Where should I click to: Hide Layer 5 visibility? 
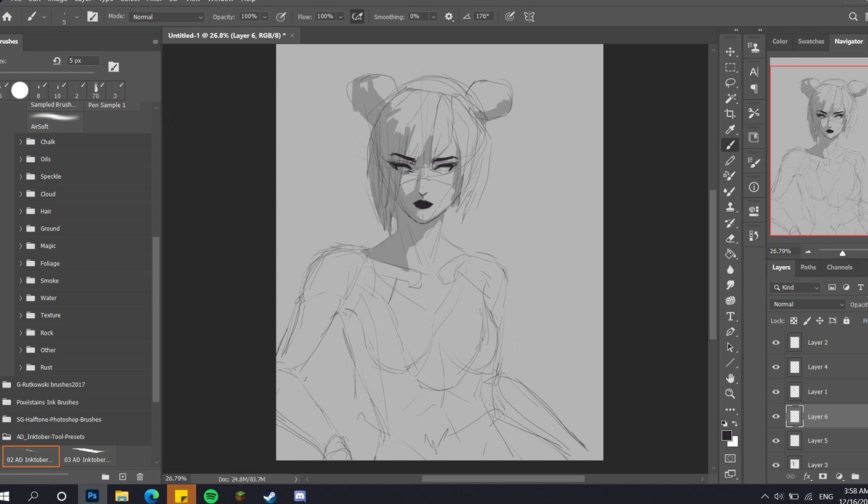pyautogui.click(x=776, y=440)
